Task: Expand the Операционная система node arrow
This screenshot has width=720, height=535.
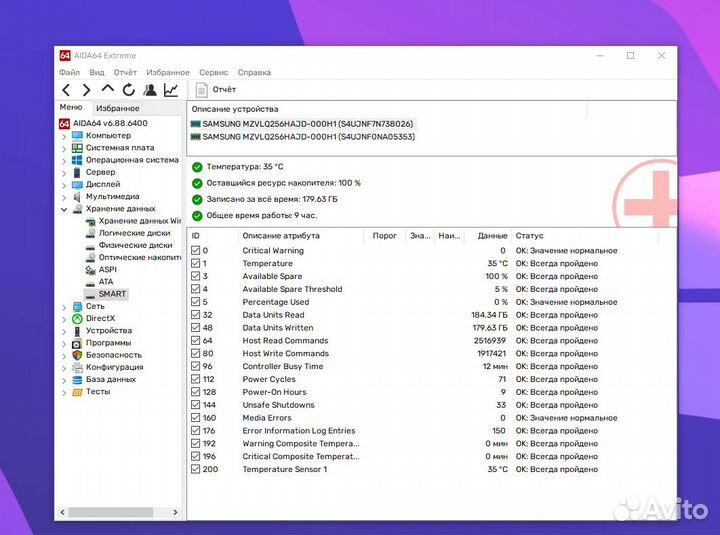Action: [x=64, y=161]
